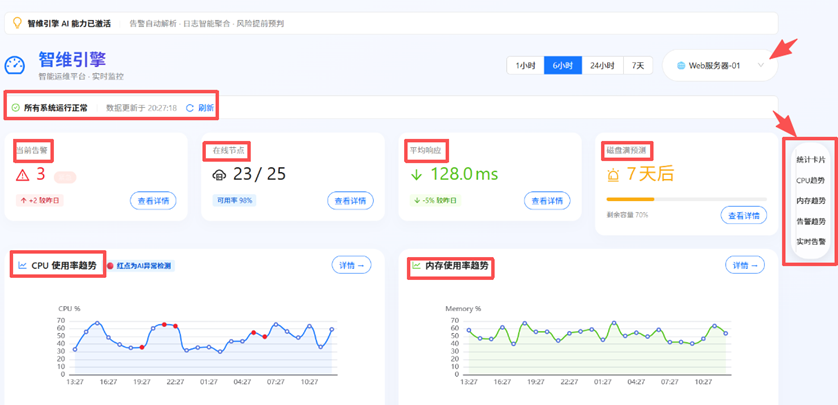Click the green down arrow in 平均响应

coord(417,175)
